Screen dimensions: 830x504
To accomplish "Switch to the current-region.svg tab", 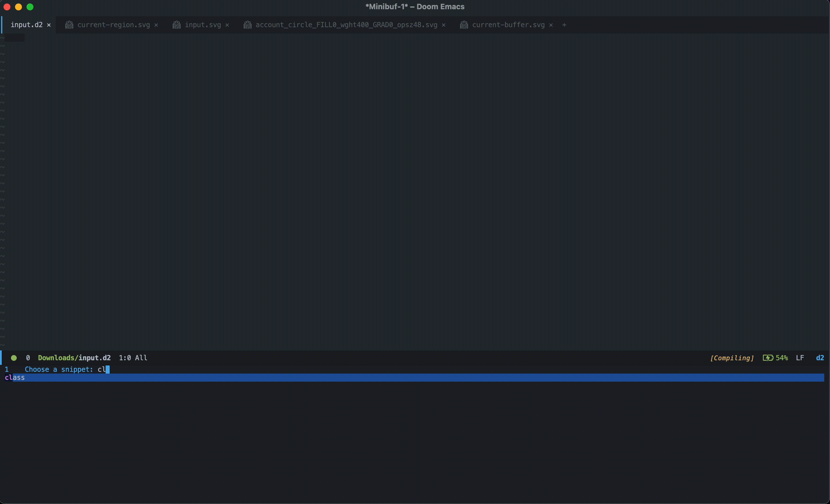I will [113, 25].
